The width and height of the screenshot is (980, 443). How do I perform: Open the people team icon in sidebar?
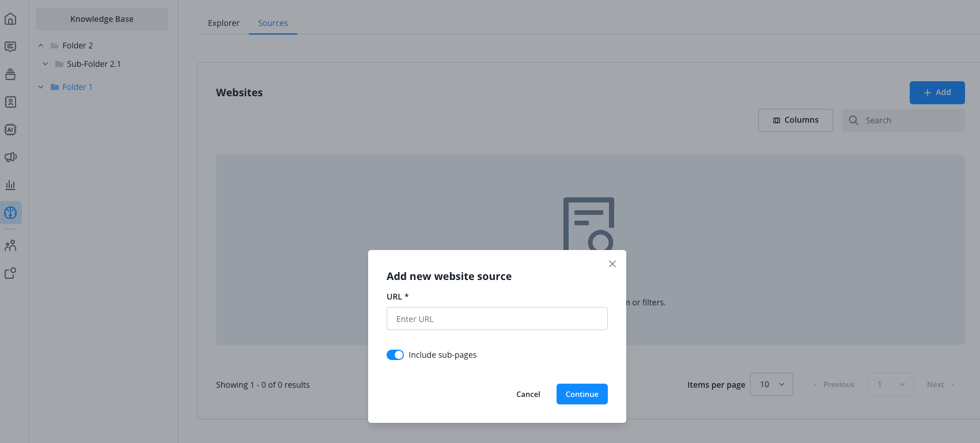point(10,246)
